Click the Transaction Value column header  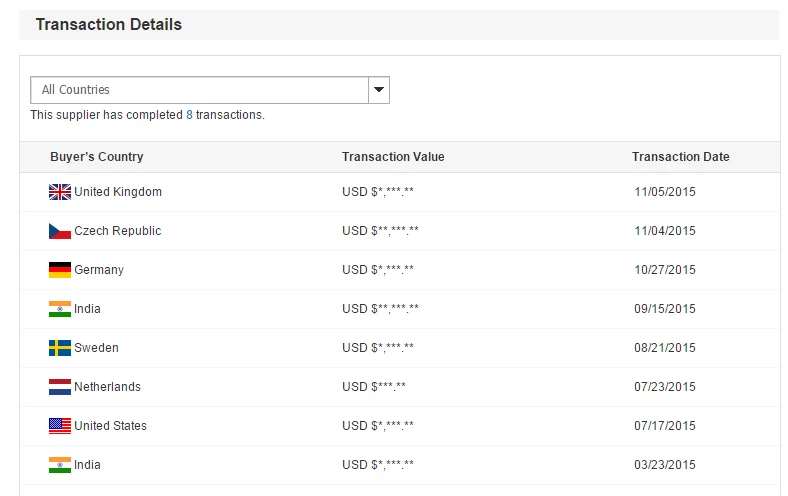point(393,157)
